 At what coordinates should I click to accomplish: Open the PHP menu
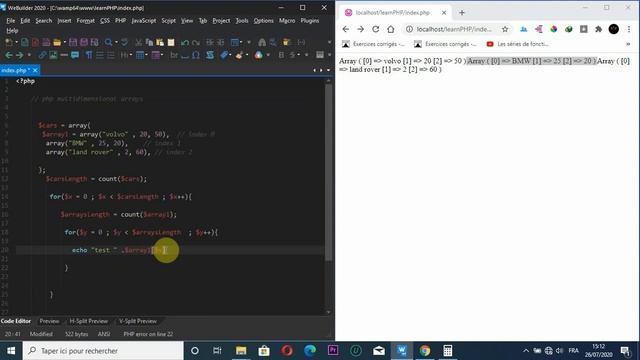[120, 20]
